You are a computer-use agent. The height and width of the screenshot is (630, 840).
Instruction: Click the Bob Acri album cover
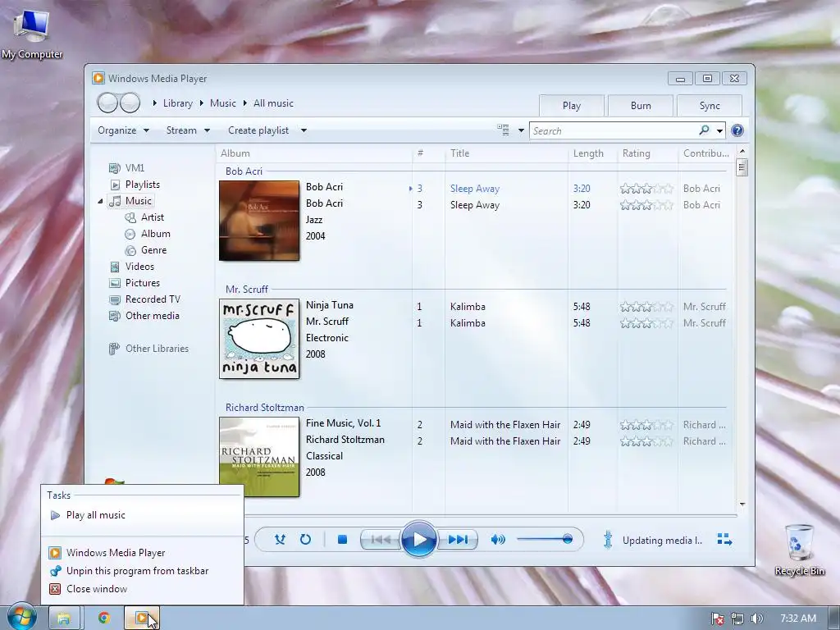coord(259,221)
